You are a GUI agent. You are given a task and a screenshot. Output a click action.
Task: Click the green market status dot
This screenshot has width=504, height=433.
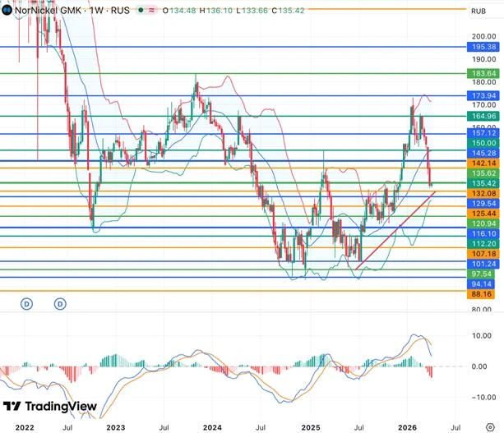(141, 11)
